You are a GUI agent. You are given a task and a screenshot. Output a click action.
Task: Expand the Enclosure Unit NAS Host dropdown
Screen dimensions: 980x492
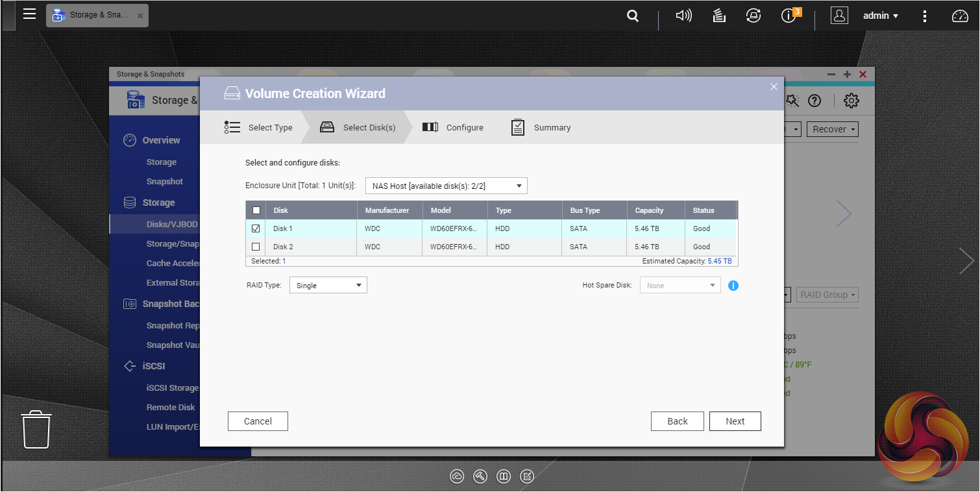pos(446,186)
